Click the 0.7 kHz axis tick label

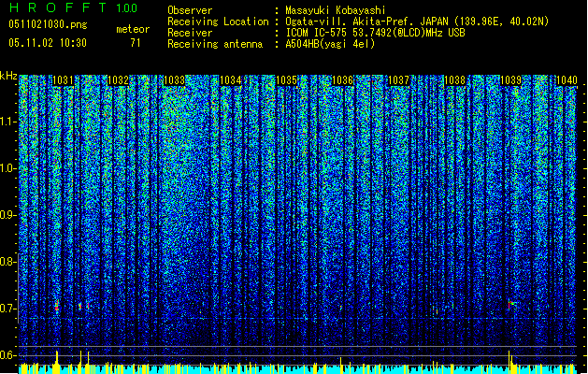[7, 309]
